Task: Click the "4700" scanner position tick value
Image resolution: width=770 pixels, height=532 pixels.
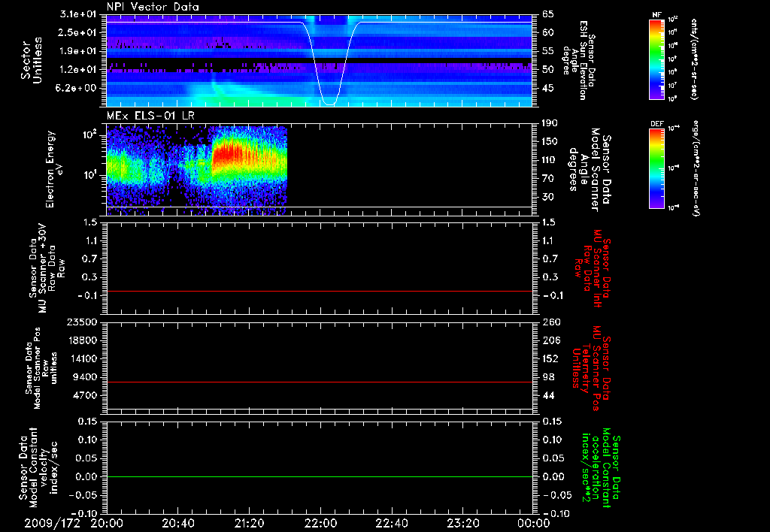Action: 86,395
